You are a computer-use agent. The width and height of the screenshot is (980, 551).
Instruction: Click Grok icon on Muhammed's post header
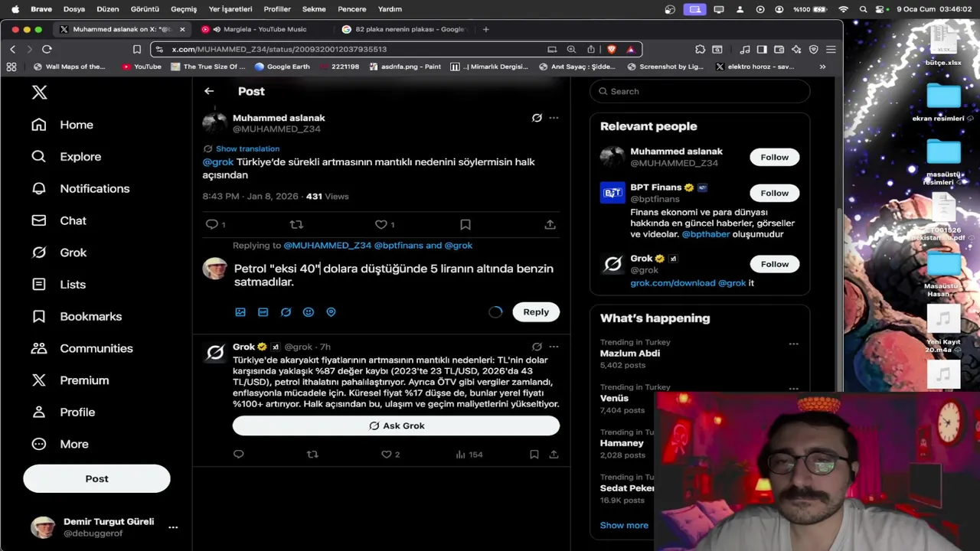pos(537,118)
